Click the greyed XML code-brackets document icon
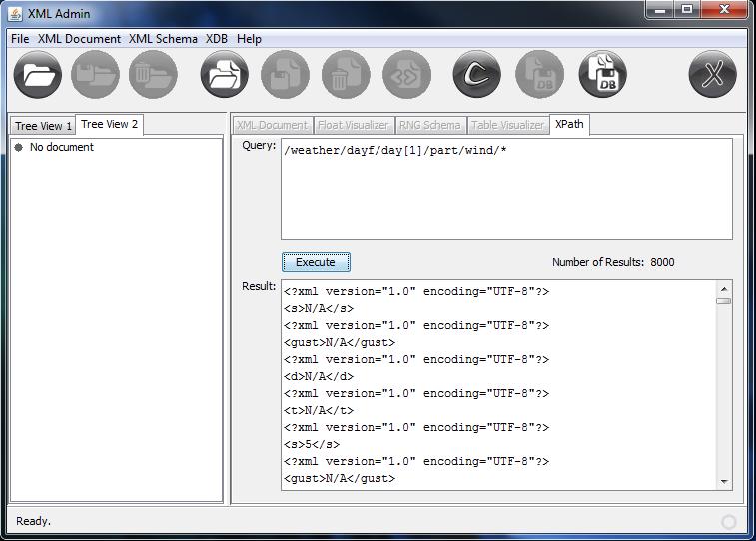Screen dimensions: 756x541 [x=406, y=75]
